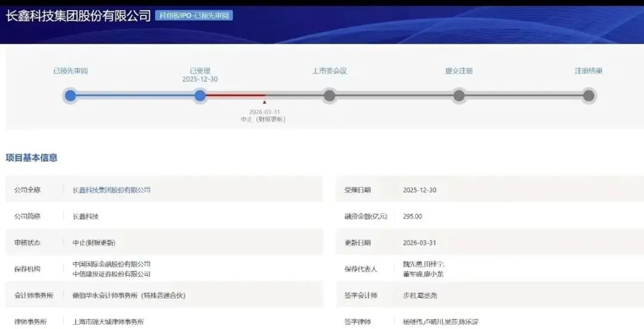
Task: Click the 提交注册 stage label
Action: pyautogui.click(x=459, y=70)
